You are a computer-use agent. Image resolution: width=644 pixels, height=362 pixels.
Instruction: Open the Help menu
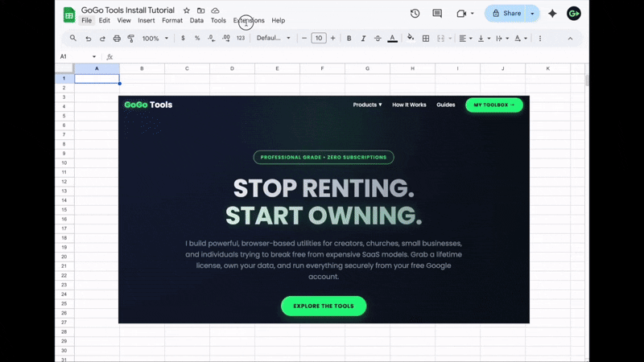coord(278,21)
